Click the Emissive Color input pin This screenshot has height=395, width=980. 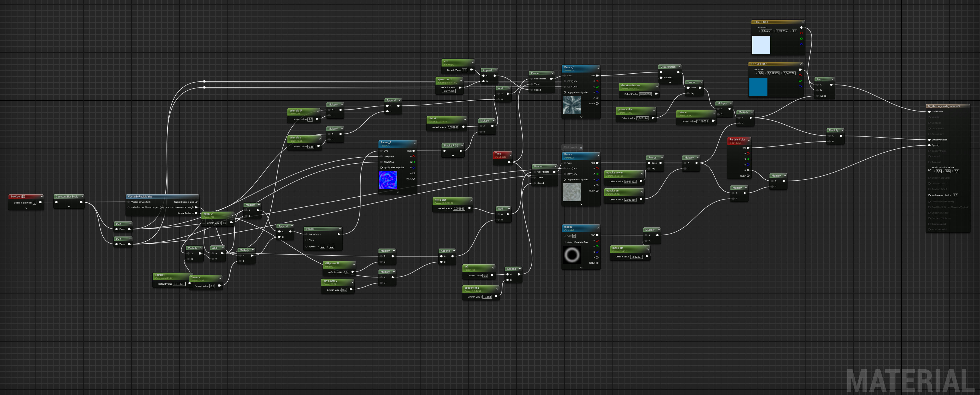click(x=929, y=140)
